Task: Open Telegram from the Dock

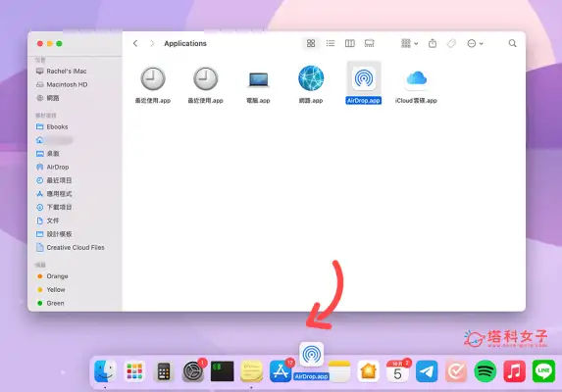Action: 427,371
